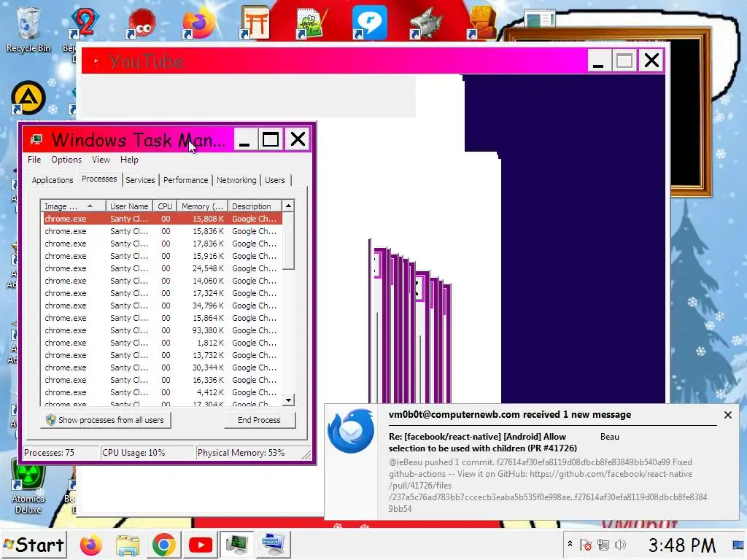Minimize the YouTube window
This screenshot has width=747, height=560.
coord(598,61)
